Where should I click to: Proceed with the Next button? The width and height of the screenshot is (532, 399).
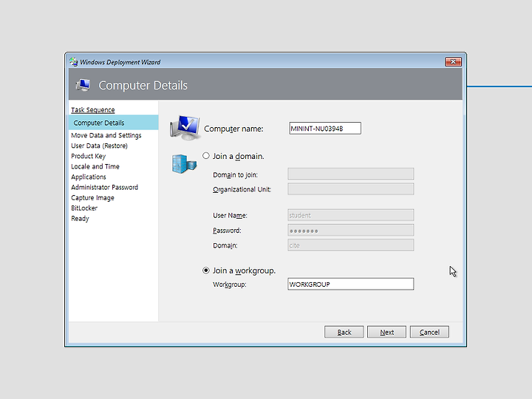click(x=386, y=332)
